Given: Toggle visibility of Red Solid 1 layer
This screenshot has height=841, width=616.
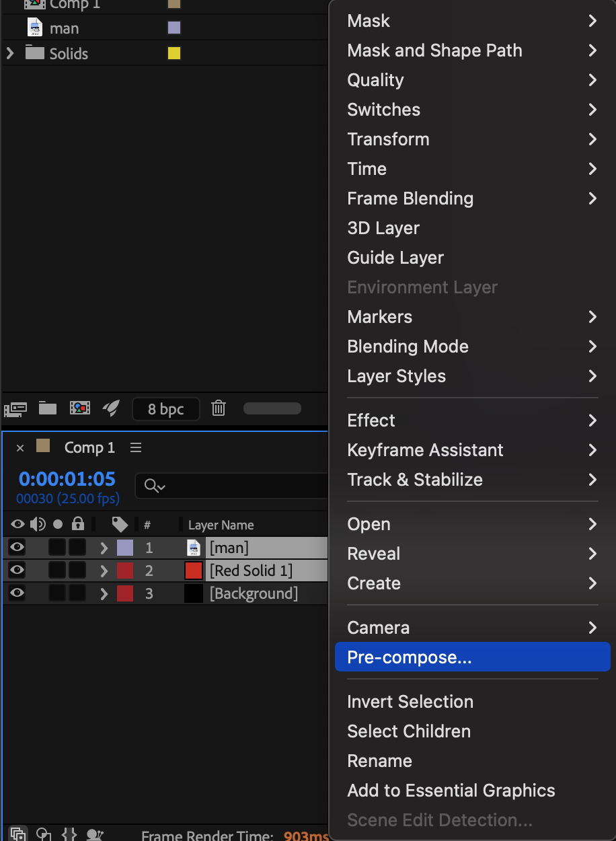Looking at the screenshot, I should coord(17,571).
